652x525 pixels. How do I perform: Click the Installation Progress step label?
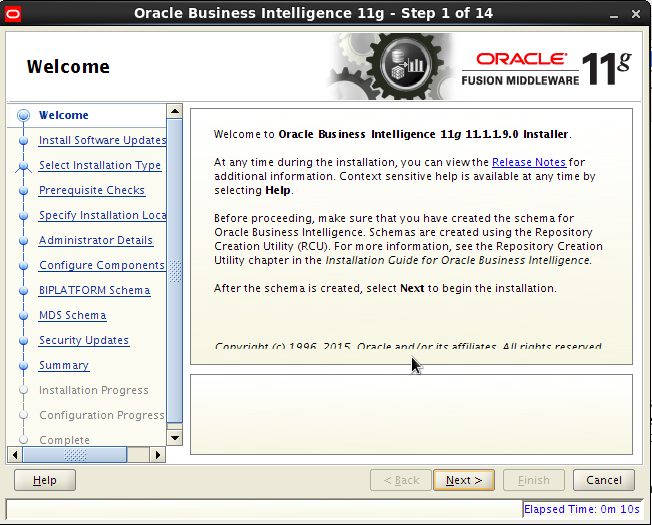coord(94,390)
